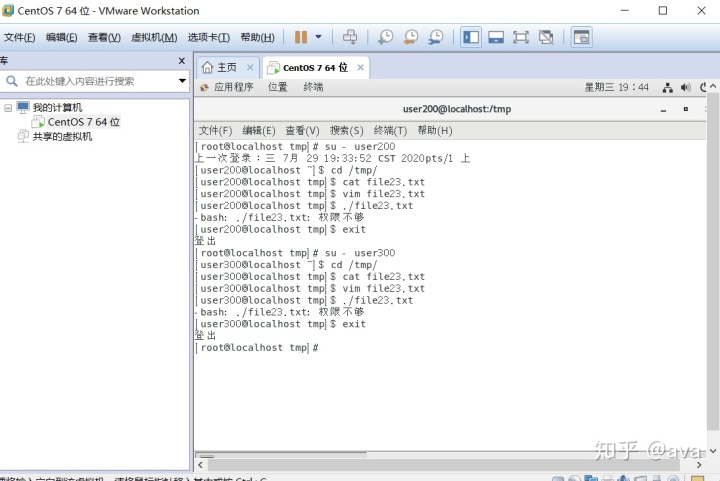Open terminal 终端(T) menu
The width and height of the screenshot is (720, 481).
(x=390, y=131)
